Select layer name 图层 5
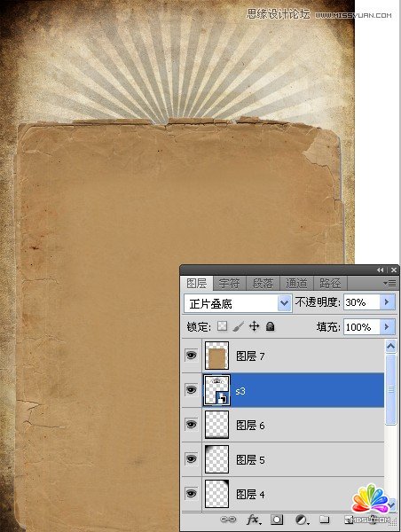 point(250,459)
